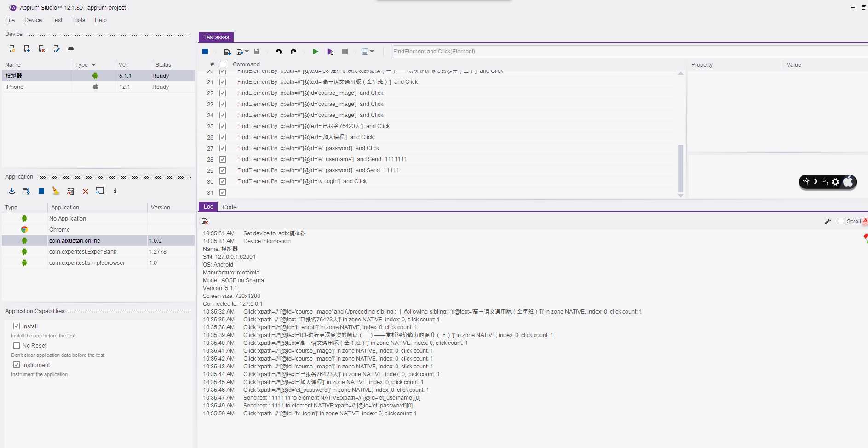The width and height of the screenshot is (868, 448).
Task: Click the Uninstall application trash icon
Action: click(71, 191)
